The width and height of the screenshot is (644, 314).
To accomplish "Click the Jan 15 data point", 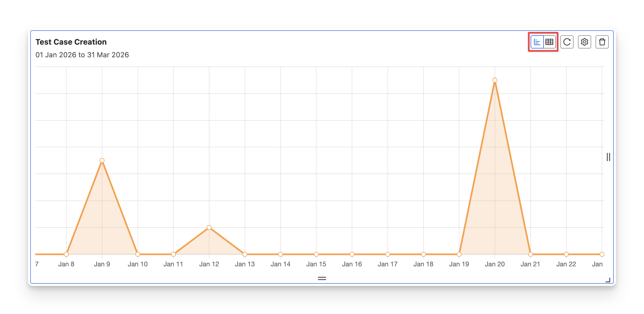I will point(316,254).
